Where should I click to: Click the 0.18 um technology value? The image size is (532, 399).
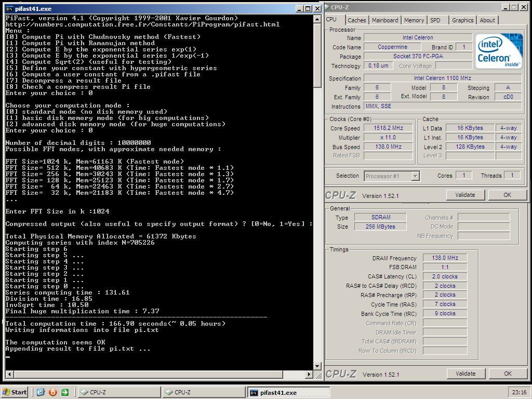tap(378, 65)
